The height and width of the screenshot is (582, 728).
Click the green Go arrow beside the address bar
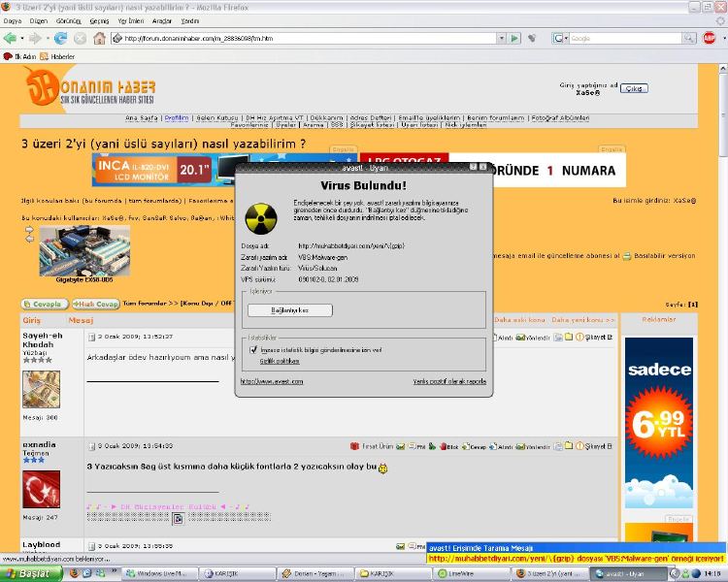pos(514,38)
